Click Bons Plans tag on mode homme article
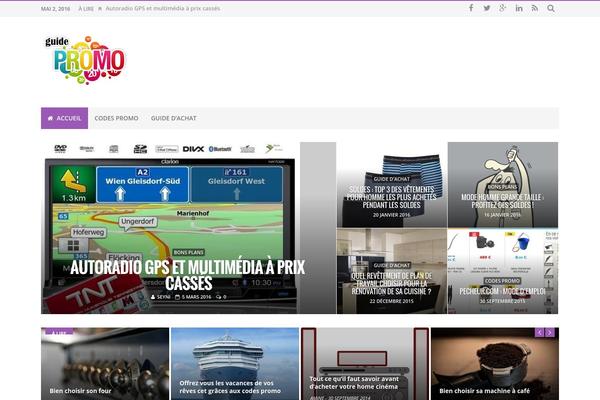This screenshot has height=400, width=600. point(502,187)
